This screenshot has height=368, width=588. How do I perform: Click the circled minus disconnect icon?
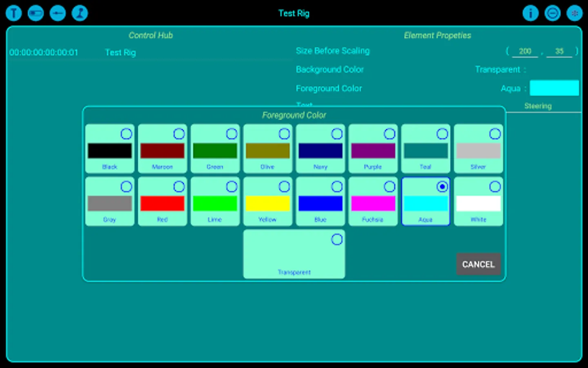click(552, 13)
